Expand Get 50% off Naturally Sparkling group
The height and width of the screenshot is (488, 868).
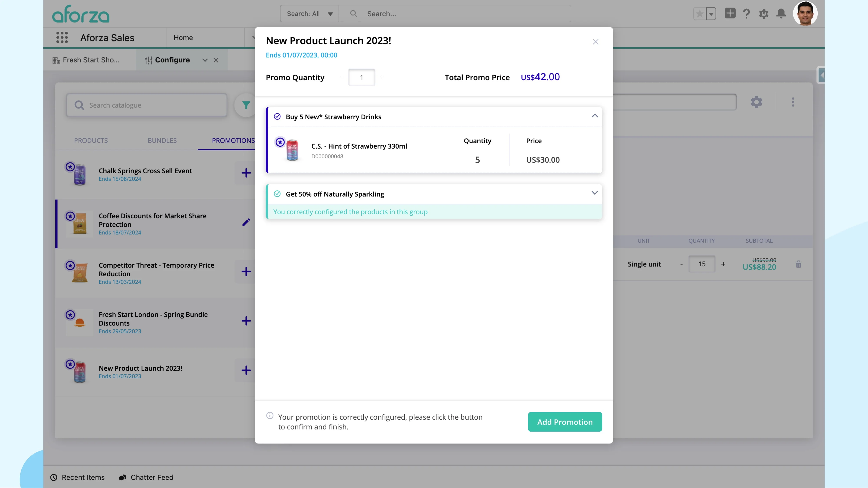click(x=594, y=193)
